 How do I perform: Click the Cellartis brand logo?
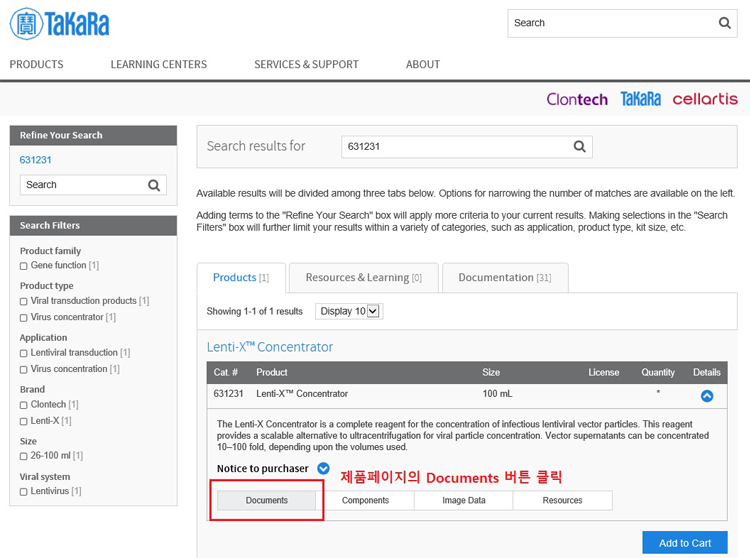[x=705, y=99]
